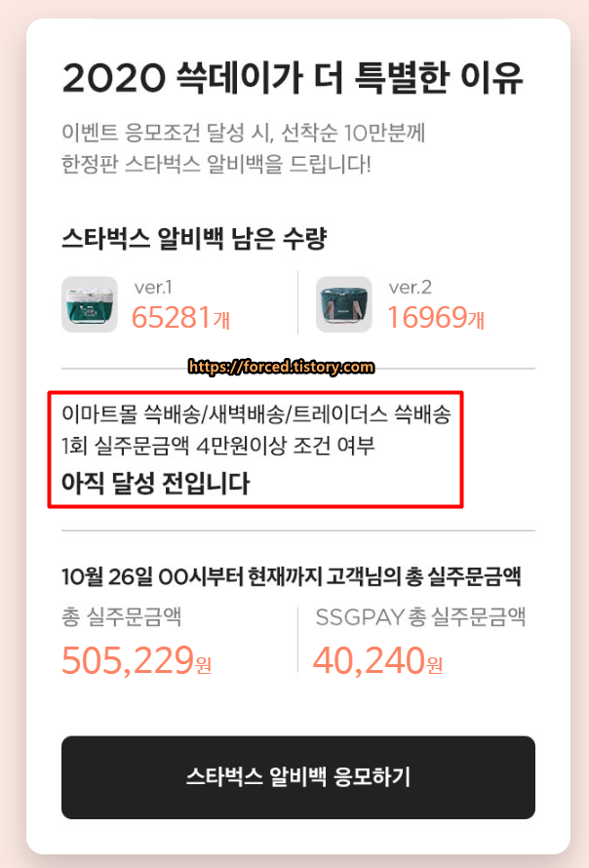This screenshot has height=868, width=589.
Task: Click the 이벤트 응모조건 달성 시 description line
Action: coord(243,133)
